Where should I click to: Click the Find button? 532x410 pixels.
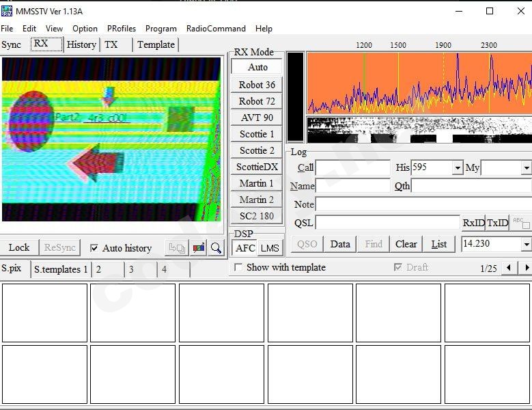(x=374, y=244)
